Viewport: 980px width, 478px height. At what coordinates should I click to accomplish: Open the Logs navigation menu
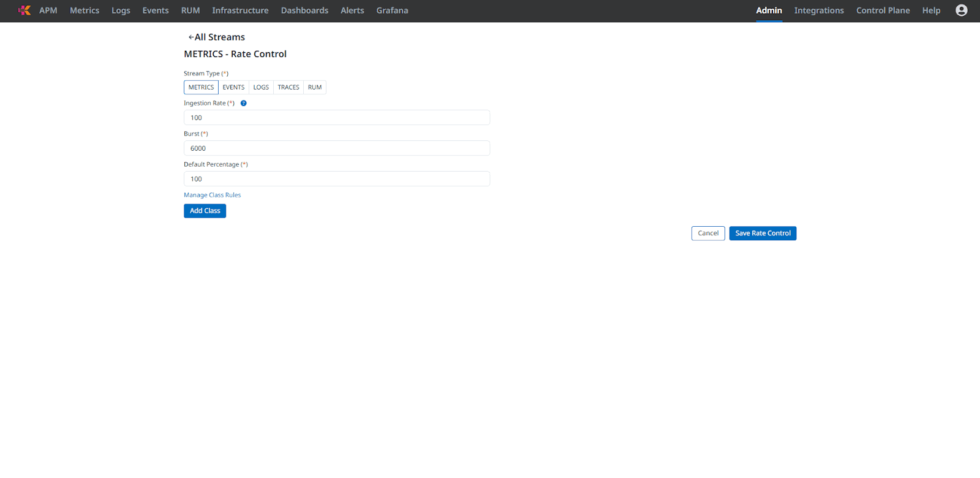pyautogui.click(x=121, y=10)
